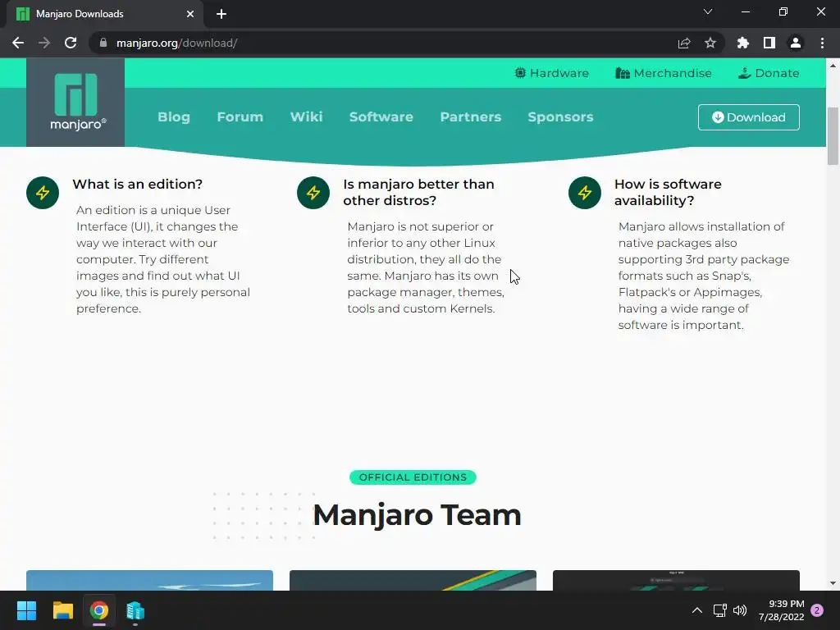Bookmark this page with the star icon
This screenshot has height=630, width=840.
point(710,43)
